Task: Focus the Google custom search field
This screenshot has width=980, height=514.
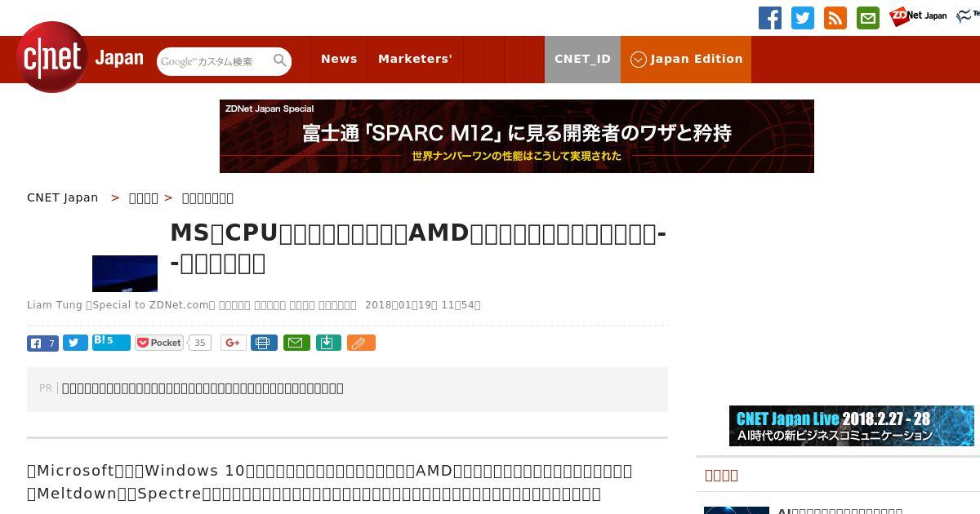Action: coord(214,61)
